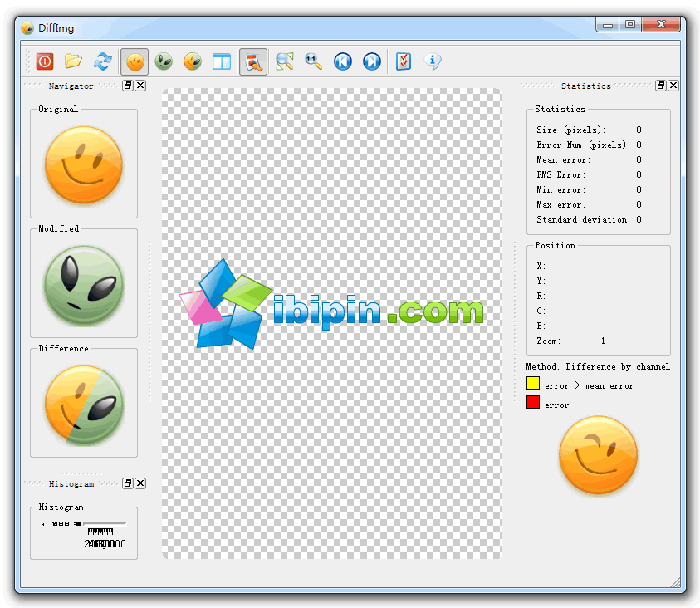700x608 pixels.
Task: Click the 'Zoom:' position label
Action: pyautogui.click(x=549, y=341)
